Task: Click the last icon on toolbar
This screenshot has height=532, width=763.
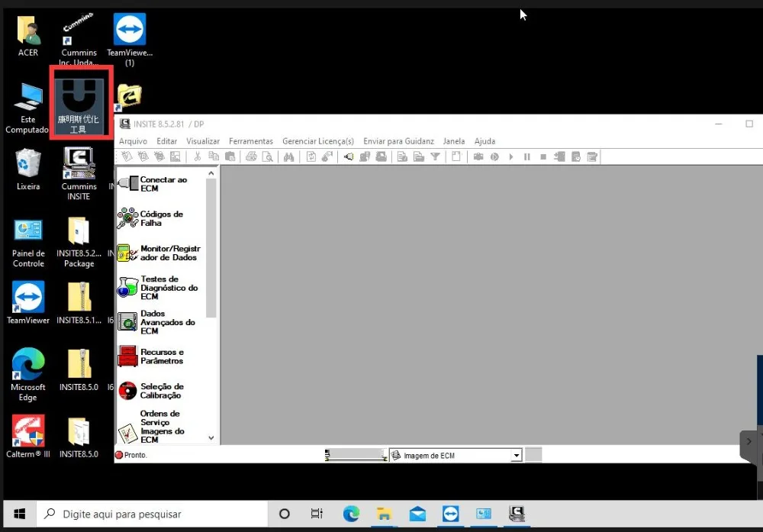Action: point(592,156)
